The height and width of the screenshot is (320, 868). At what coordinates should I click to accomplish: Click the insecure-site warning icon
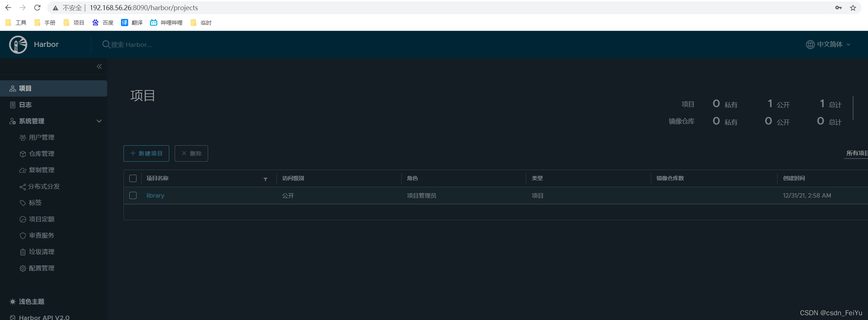pos(56,8)
